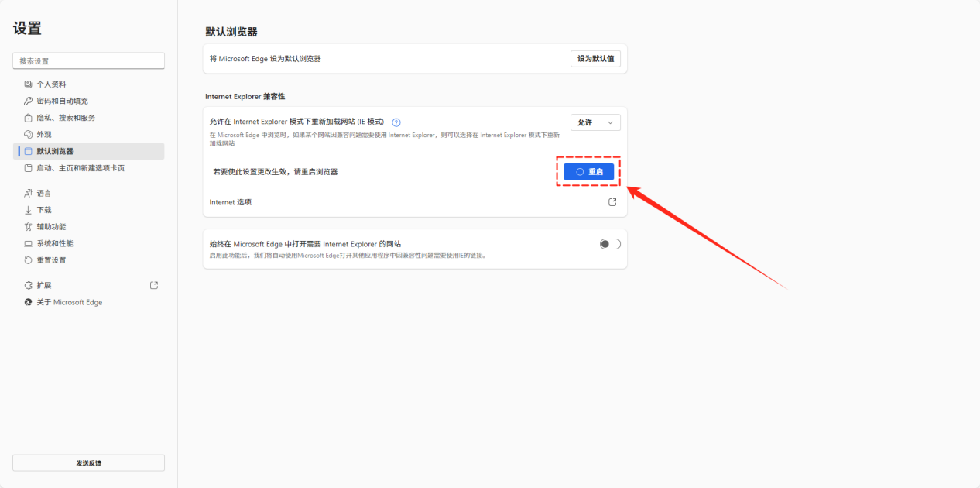Select the 辅助功能 accessibility icon
This screenshot has height=488, width=980.
click(27, 225)
